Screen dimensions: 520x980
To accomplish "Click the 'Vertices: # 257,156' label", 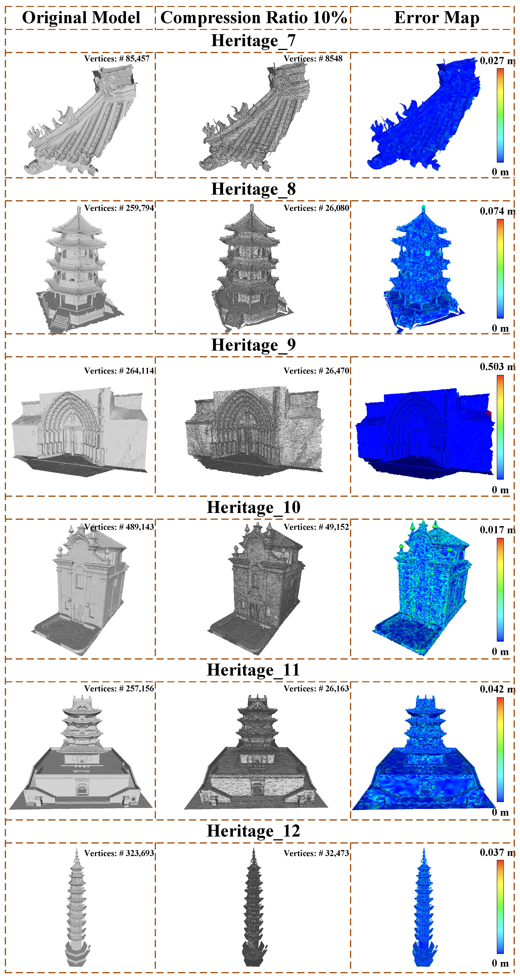I will point(119,689).
